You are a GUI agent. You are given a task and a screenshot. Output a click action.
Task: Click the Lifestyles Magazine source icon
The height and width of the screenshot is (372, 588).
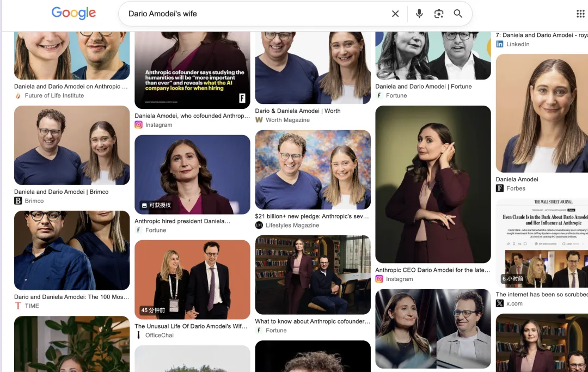(259, 225)
